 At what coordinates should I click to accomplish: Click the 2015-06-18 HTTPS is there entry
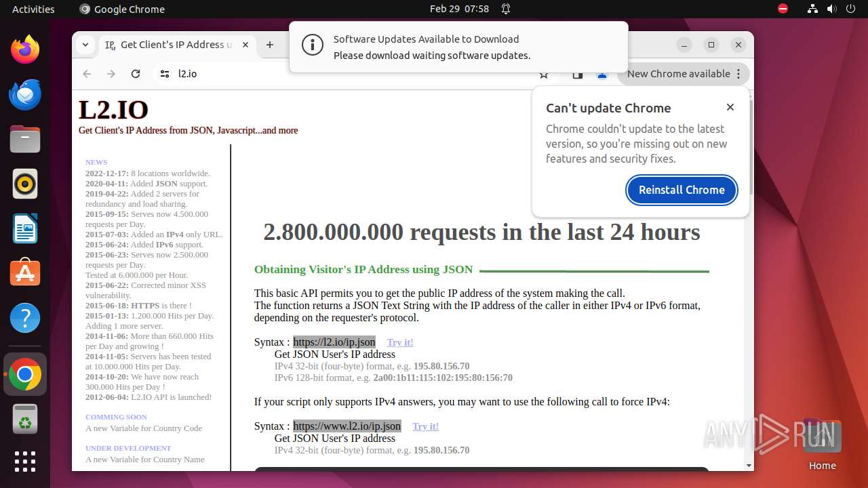pos(138,306)
